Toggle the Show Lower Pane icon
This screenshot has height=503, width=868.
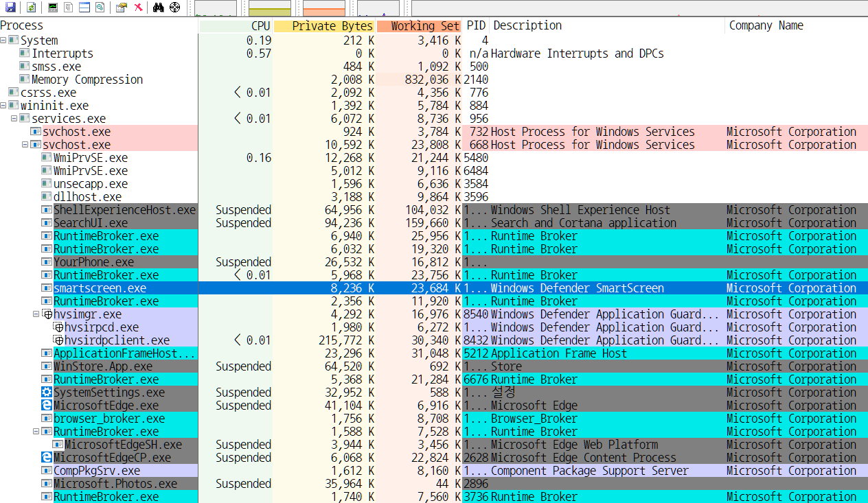point(84,8)
